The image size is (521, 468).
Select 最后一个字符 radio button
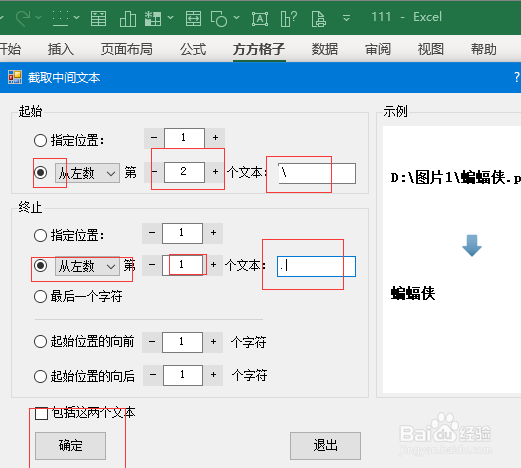pos(40,296)
